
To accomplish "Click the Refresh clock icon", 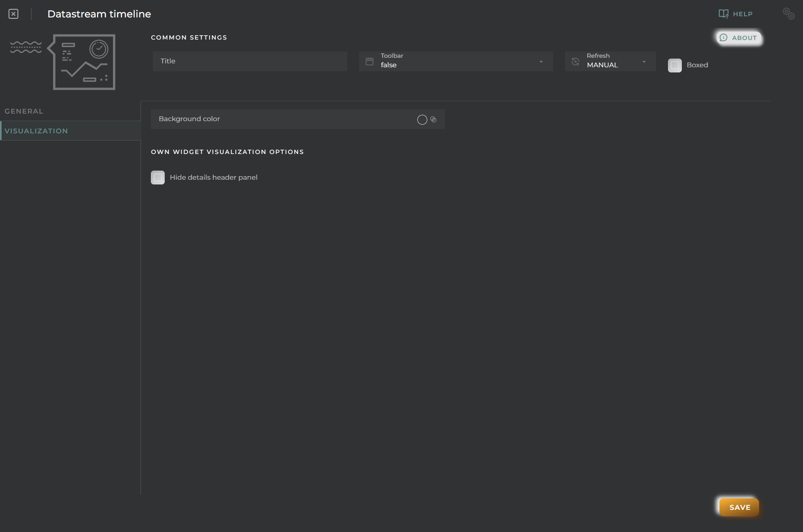I will coord(575,60).
